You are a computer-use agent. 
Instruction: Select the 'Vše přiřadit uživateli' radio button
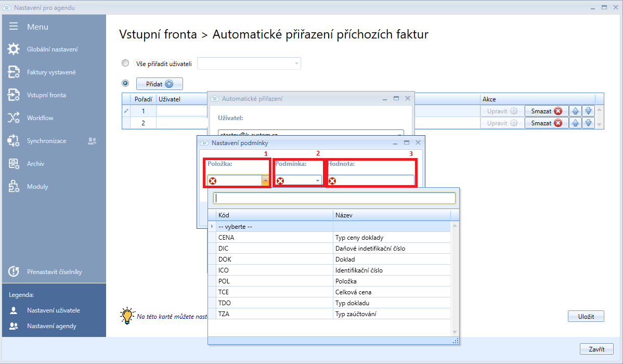[x=125, y=63]
